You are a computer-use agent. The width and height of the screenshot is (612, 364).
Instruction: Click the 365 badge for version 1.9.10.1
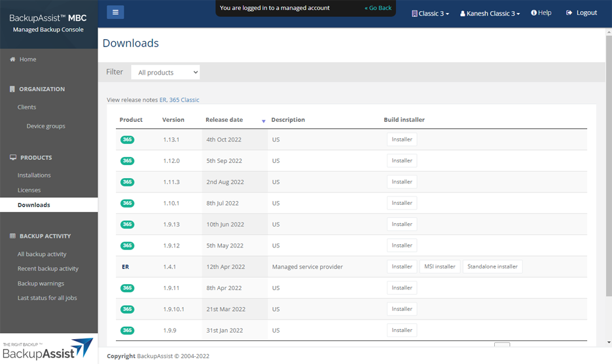point(127,309)
